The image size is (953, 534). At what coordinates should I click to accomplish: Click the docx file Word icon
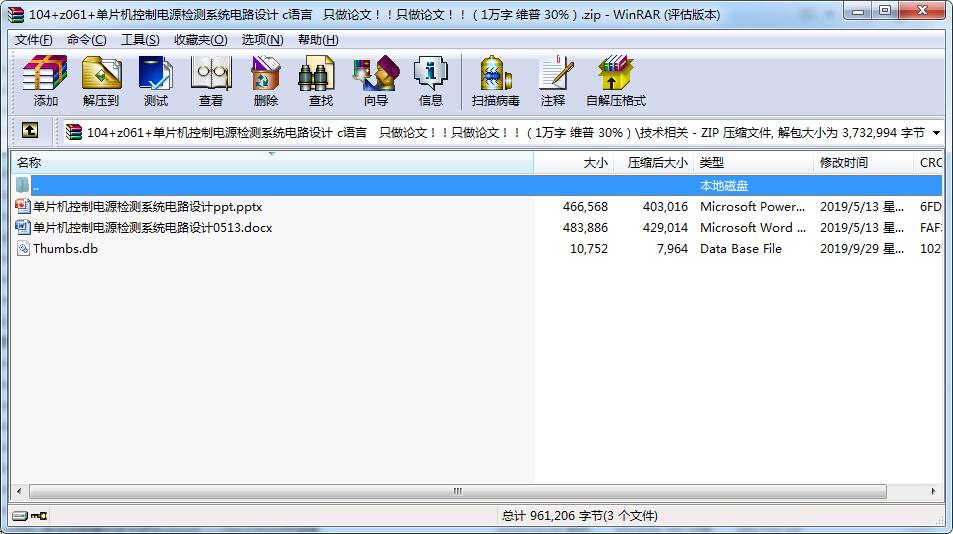coord(22,227)
